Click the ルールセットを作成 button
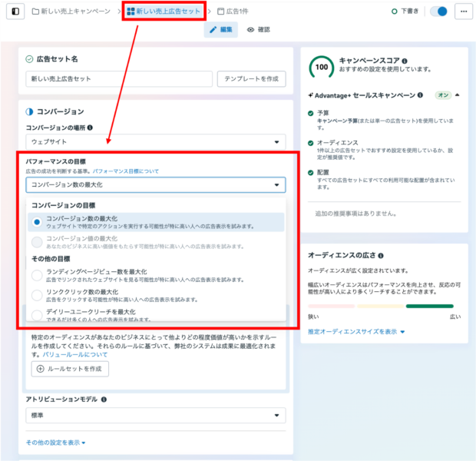This screenshot has width=476, height=461. coord(70,369)
